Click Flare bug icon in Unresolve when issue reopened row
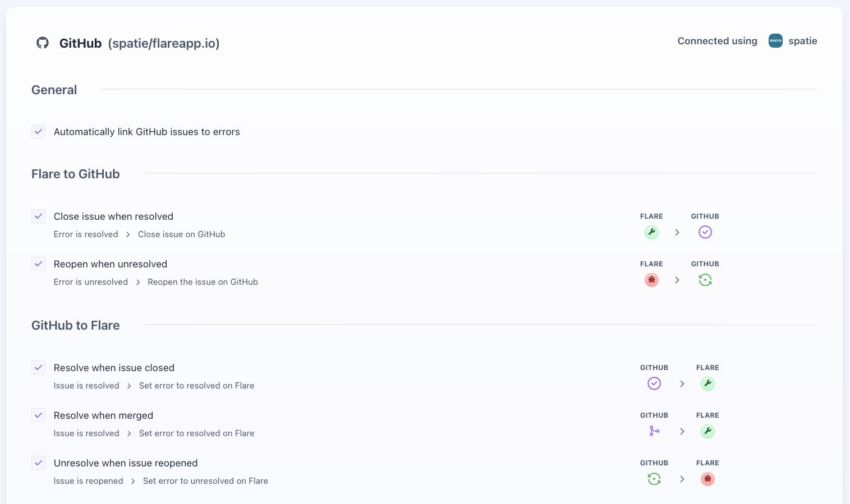 coord(707,479)
